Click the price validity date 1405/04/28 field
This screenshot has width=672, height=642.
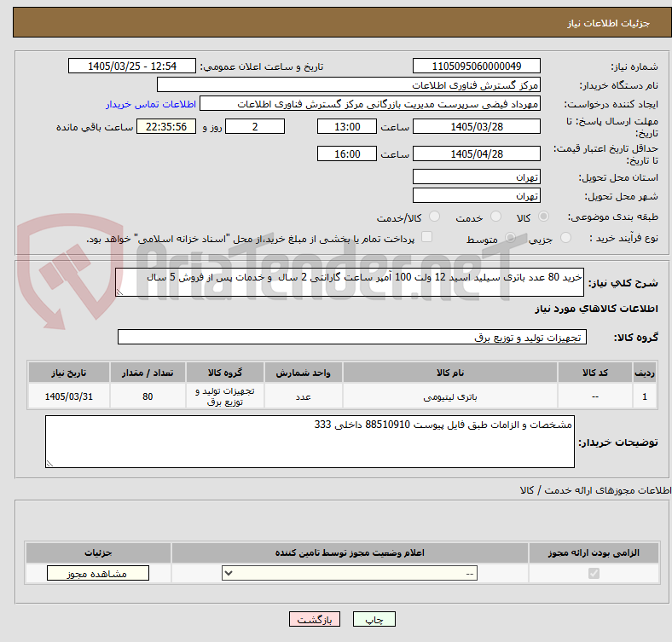click(x=477, y=153)
